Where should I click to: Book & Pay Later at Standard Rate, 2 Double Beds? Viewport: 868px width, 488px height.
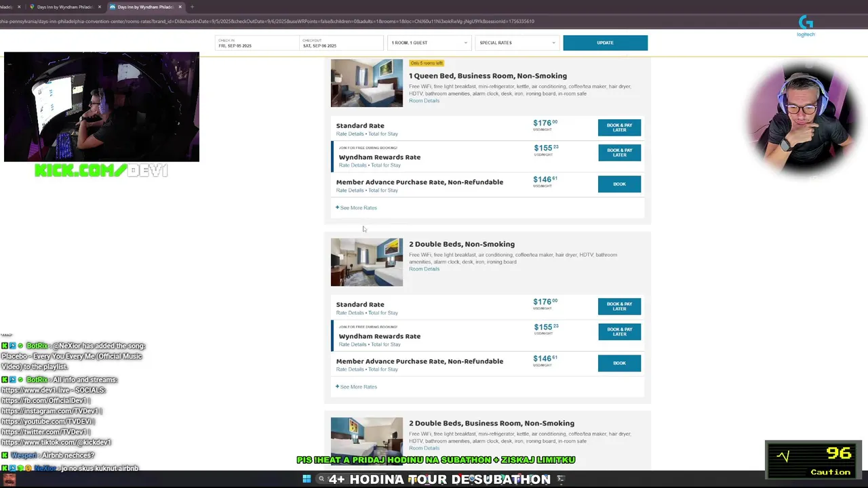coord(619,306)
